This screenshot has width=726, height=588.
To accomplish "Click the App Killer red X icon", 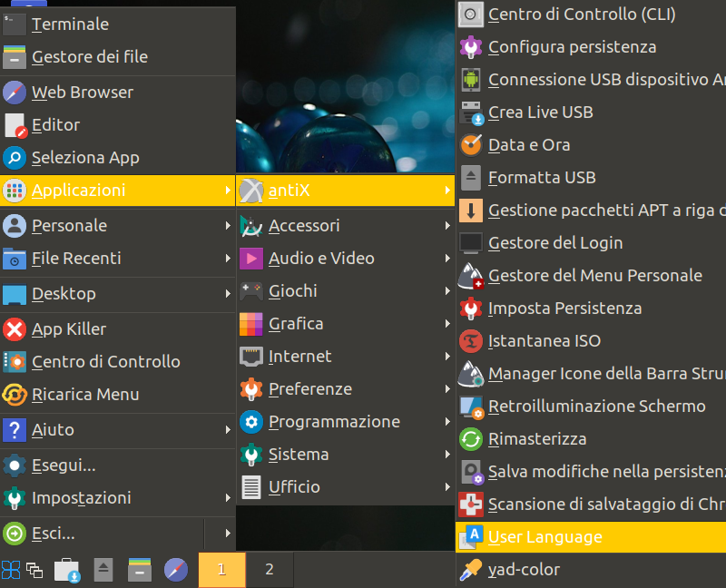I will [x=15, y=329].
